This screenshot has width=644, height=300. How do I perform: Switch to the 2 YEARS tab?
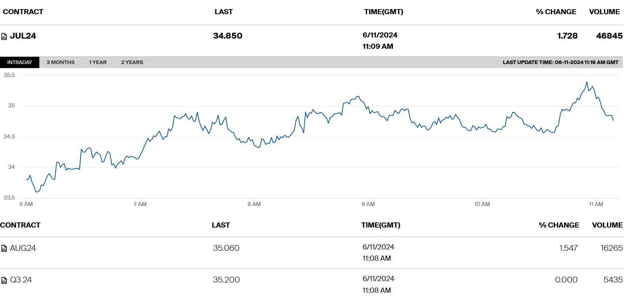pos(132,62)
